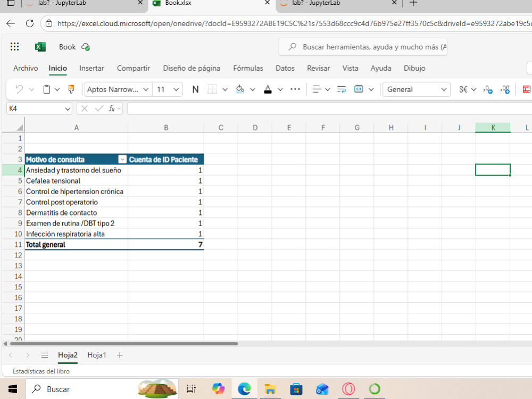This screenshot has height=399, width=532.
Task: Click the insert function fx icon
Action: 112,109
